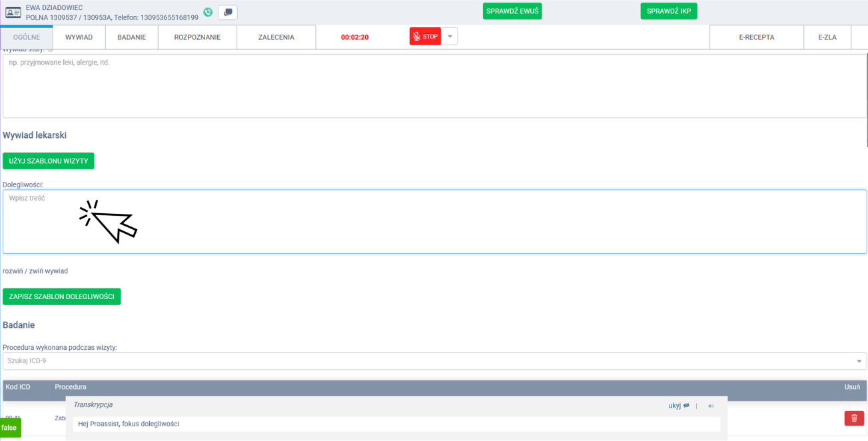The width and height of the screenshot is (868, 441).
Task: Expand the Szukaj ICD-9 procedure dropdown
Action: pos(859,361)
